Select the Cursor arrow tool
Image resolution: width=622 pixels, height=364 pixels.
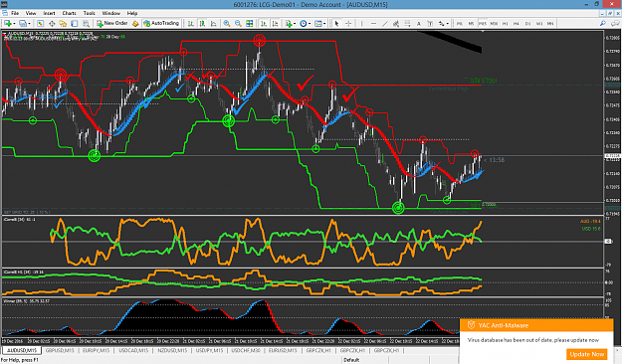click(336, 24)
